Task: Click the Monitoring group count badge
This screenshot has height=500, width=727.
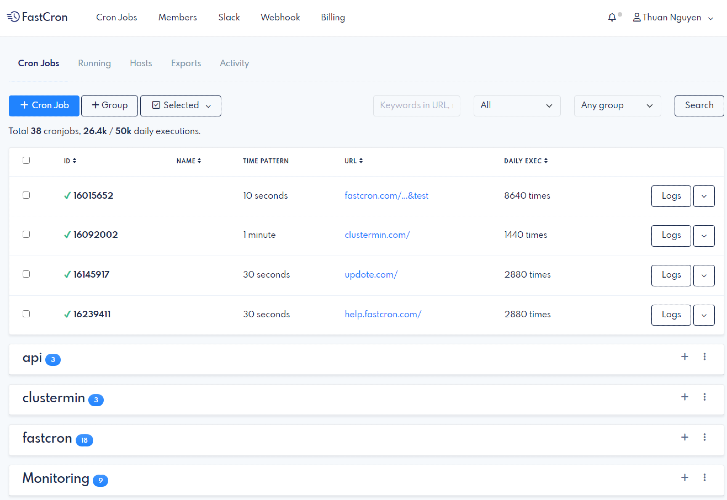Action: click(x=100, y=481)
